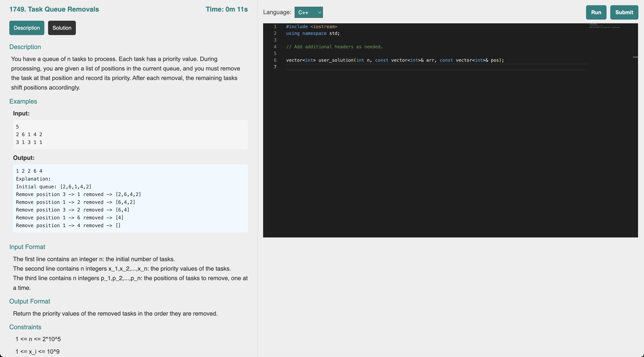
Task: Click the example input line 2 6 1 4 2
Action: [29, 134]
